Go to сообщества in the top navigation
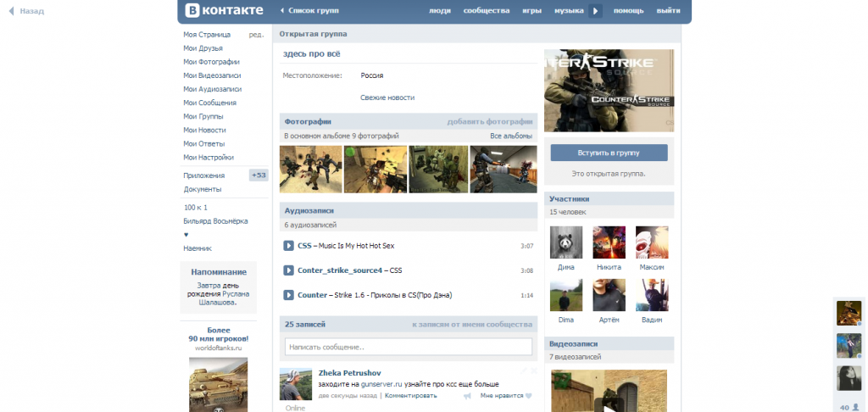 487,11
